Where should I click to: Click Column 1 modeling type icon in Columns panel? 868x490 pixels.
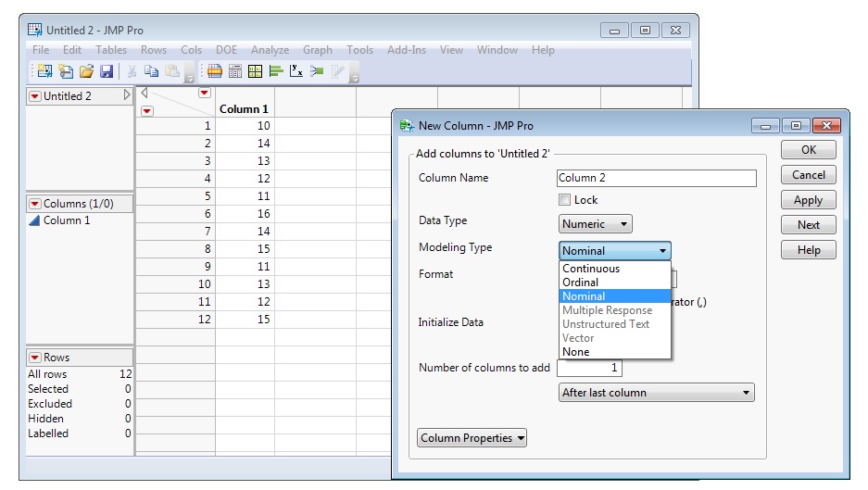34,220
